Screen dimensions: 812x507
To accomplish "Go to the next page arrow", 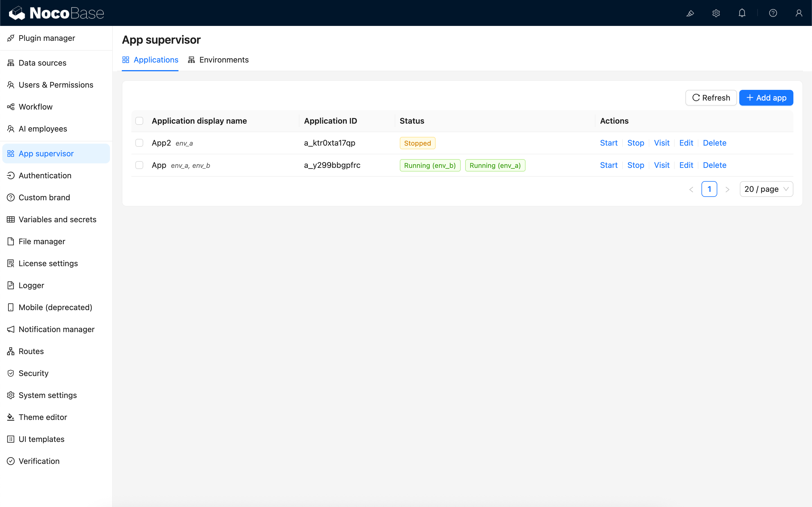I will click(727, 190).
